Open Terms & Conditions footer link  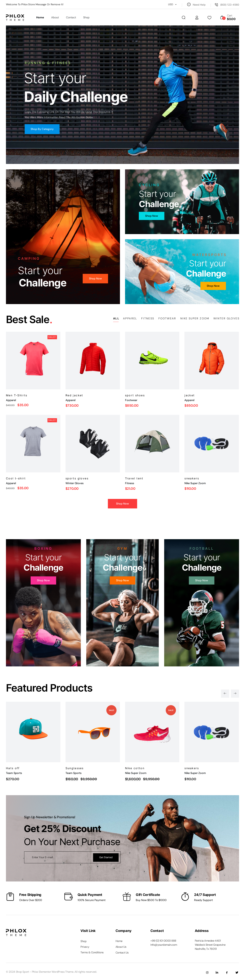tap(92, 953)
